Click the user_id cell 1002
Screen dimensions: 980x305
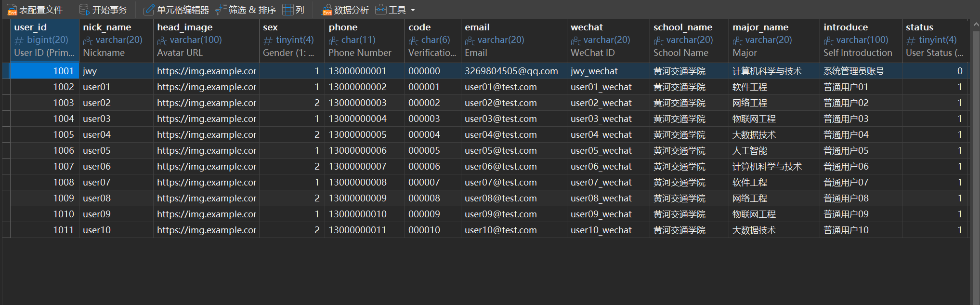[45, 87]
